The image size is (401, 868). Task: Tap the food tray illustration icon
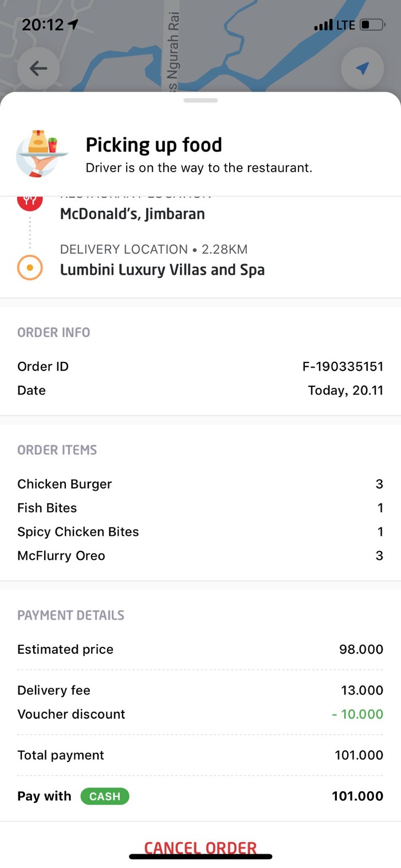[39, 152]
